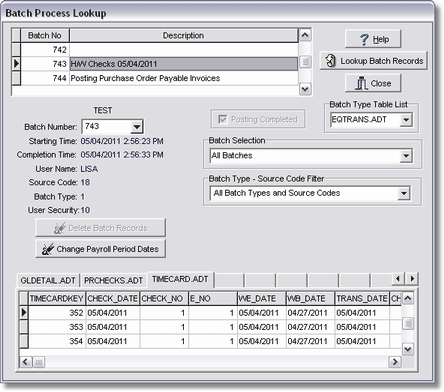Click row selector for timecard 352

[24, 313]
